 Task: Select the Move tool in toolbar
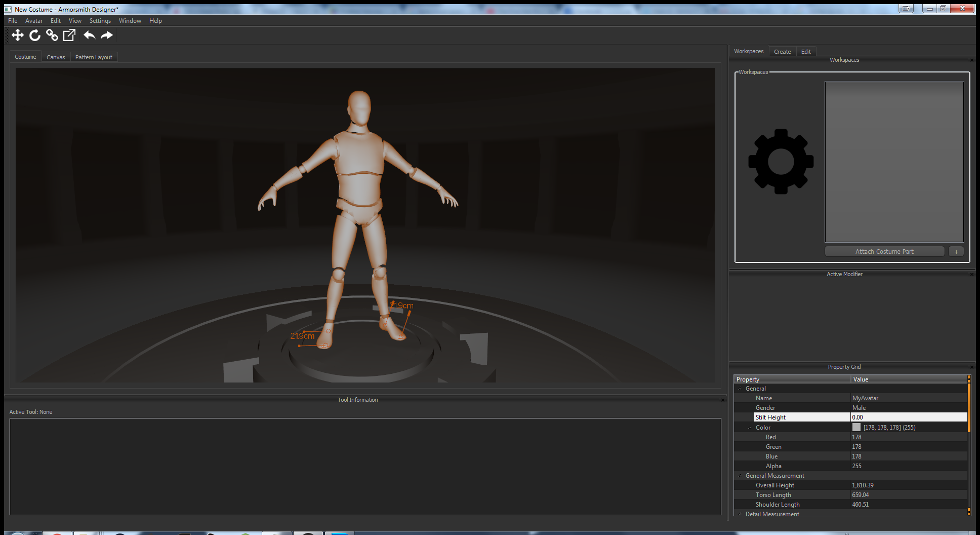(x=18, y=35)
